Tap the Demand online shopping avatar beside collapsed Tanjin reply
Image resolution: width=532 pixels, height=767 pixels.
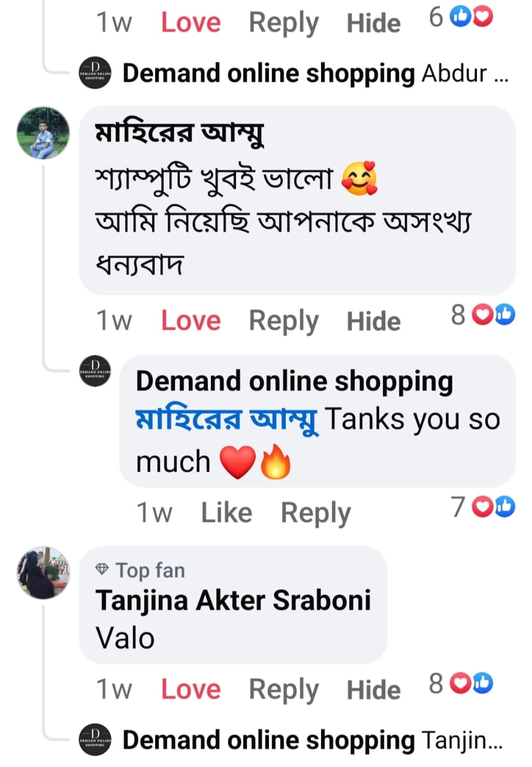[x=96, y=741]
